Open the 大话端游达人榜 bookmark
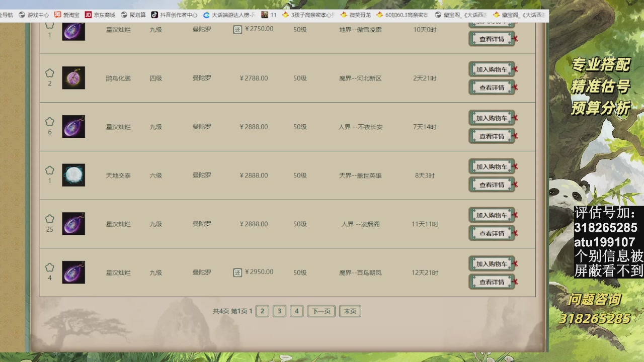The width and height of the screenshot is (644, 362). pos(229,15)
